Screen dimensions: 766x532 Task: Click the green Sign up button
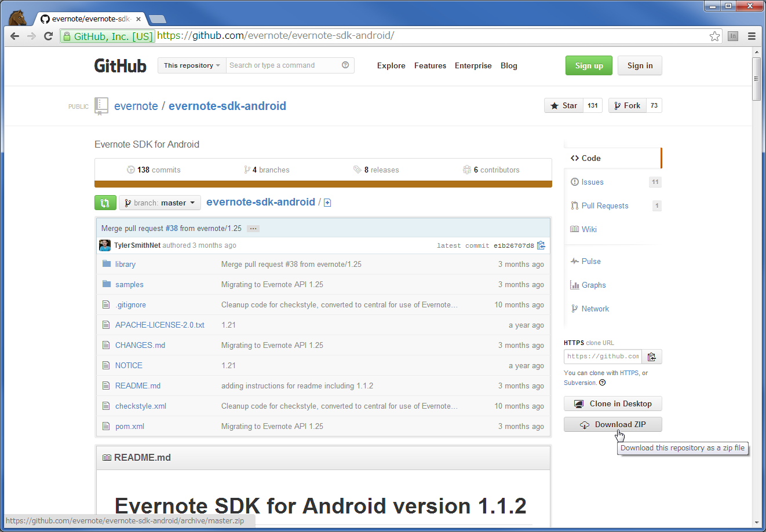pyautogui.click(x=589, y=65)
